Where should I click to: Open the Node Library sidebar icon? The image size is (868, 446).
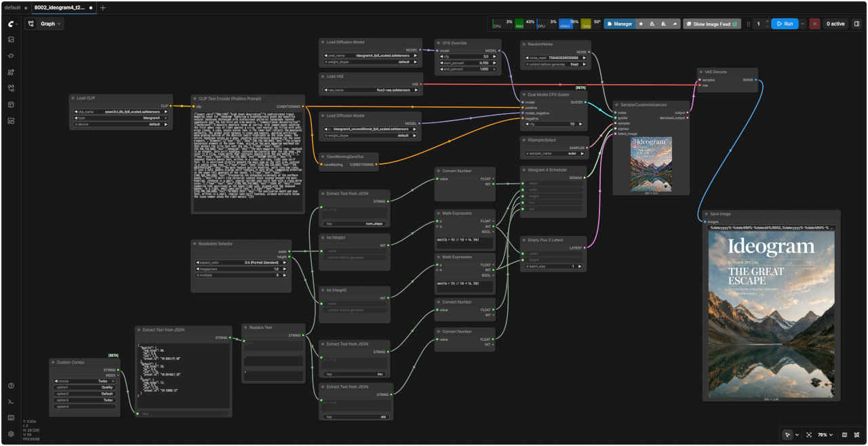click(x=11, y=56)
